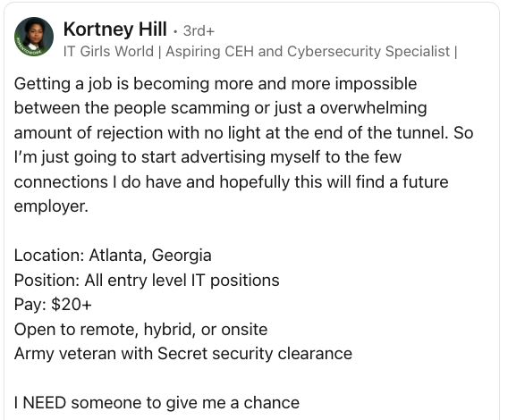Click the 'I'm just going to start advertising' line
This screenshot has height=420, width=508.
pos(207,157)
